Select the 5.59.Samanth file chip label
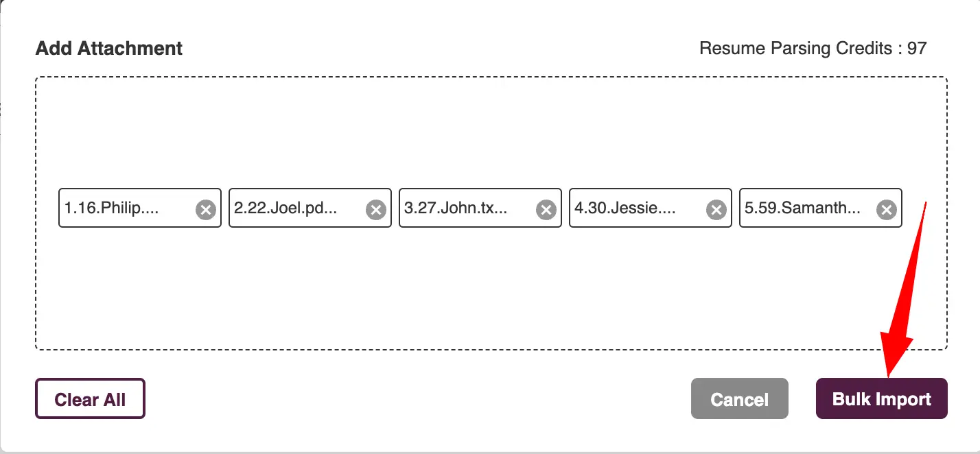The image size is (980, 454). pyautogui.click(x=803, y=208)
